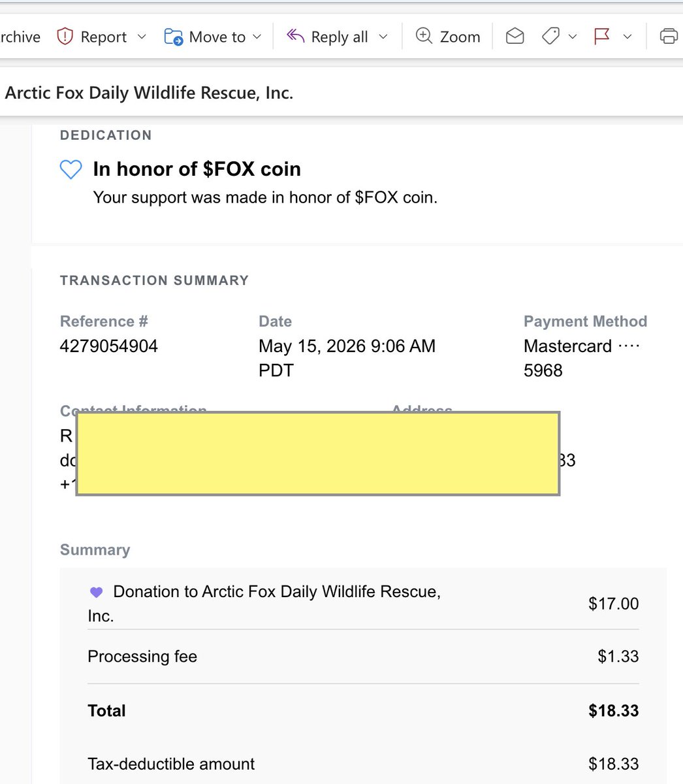Click the Donation to Arctic Fox line item
Image resolution: width=683 pixels, height=784 pixels.
[264, 604]
